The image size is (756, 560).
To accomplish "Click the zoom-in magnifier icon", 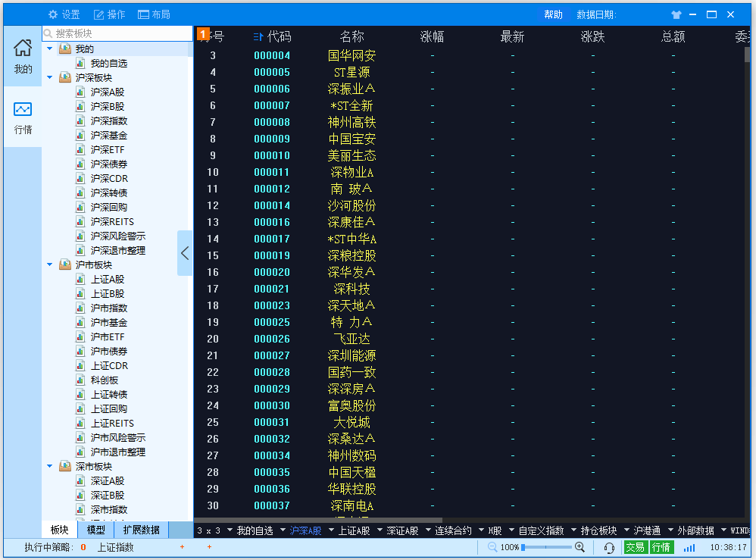I will click(x=579, y=547).
